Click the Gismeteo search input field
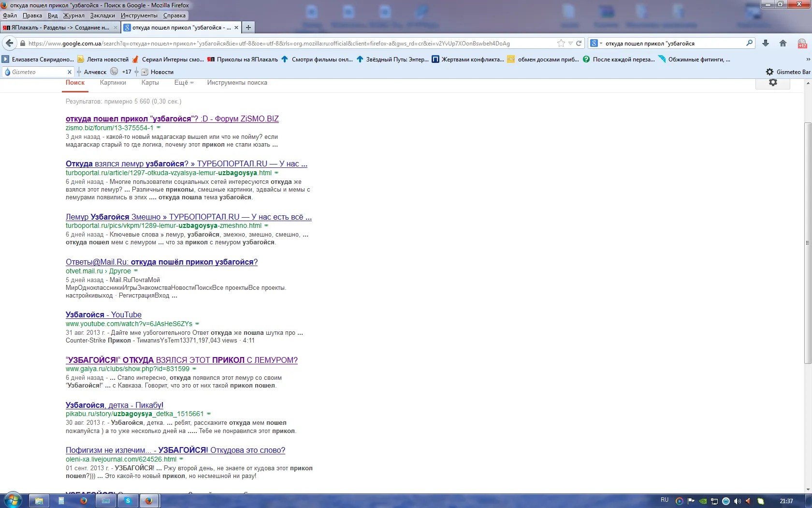812x508 pixels. 38,72
